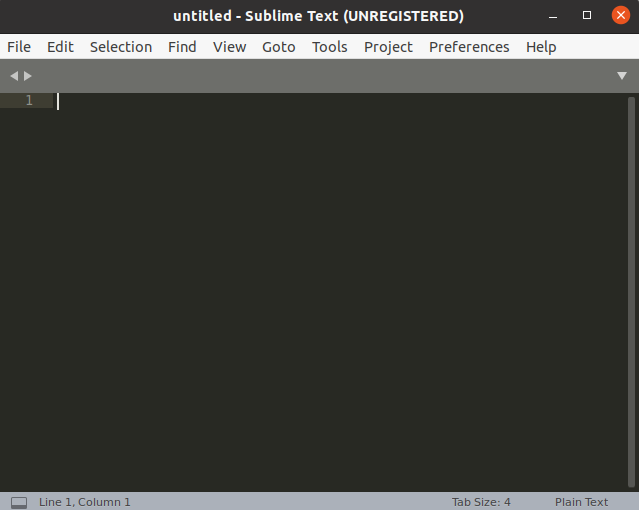This screenshot has width=639, height=510.
Task: Click the tab scroll left arrow
Action: (14, 76)
